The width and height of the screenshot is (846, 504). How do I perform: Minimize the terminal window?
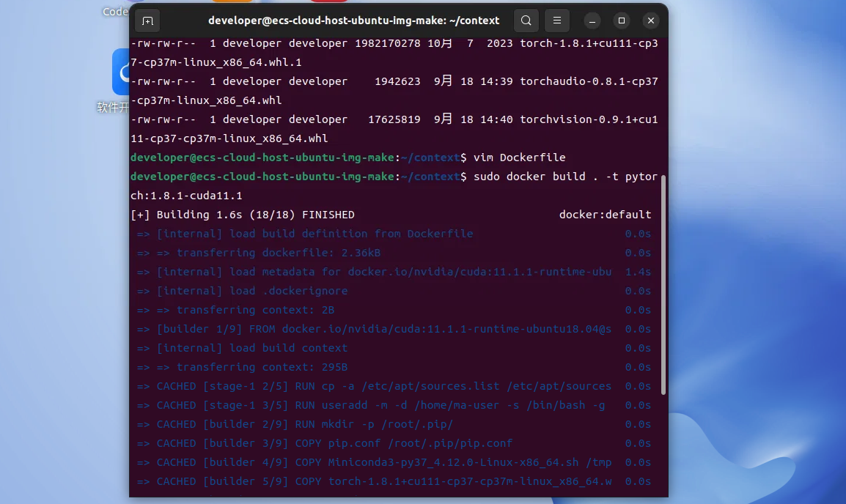(592, 21)
